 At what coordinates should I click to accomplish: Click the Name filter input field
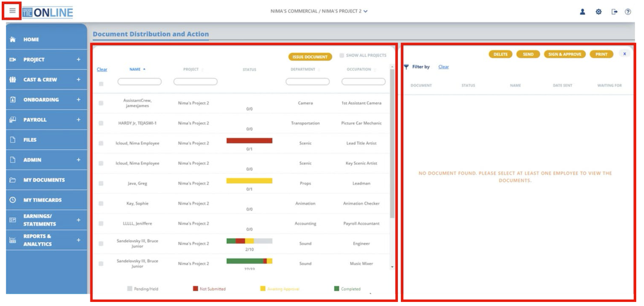(x=139, y=82)
